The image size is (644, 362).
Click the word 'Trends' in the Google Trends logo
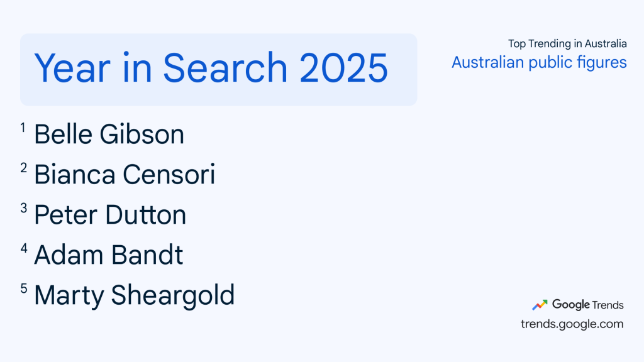point(608,305)
